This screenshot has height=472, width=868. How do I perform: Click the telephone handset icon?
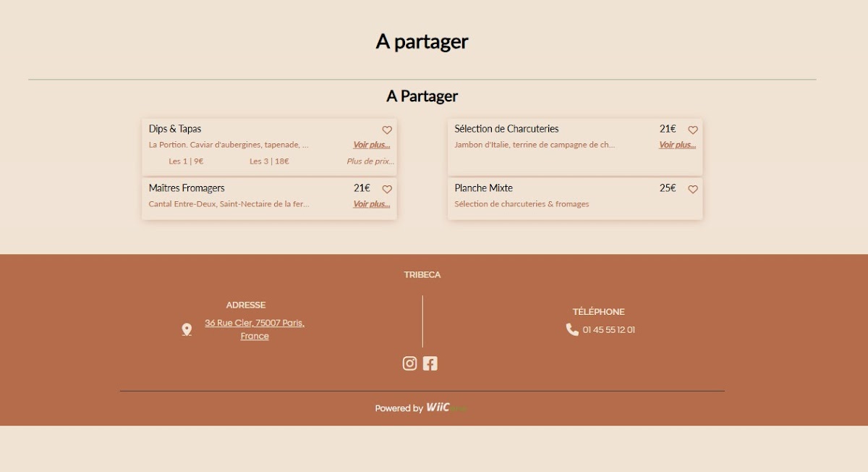click(x=572, y=329)
